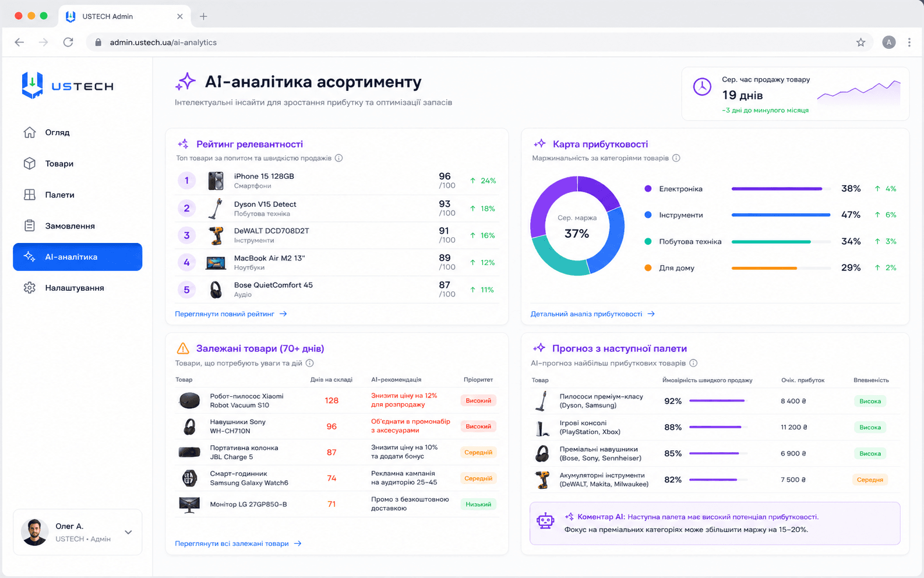Click the browser back arrow

(19, 42)
